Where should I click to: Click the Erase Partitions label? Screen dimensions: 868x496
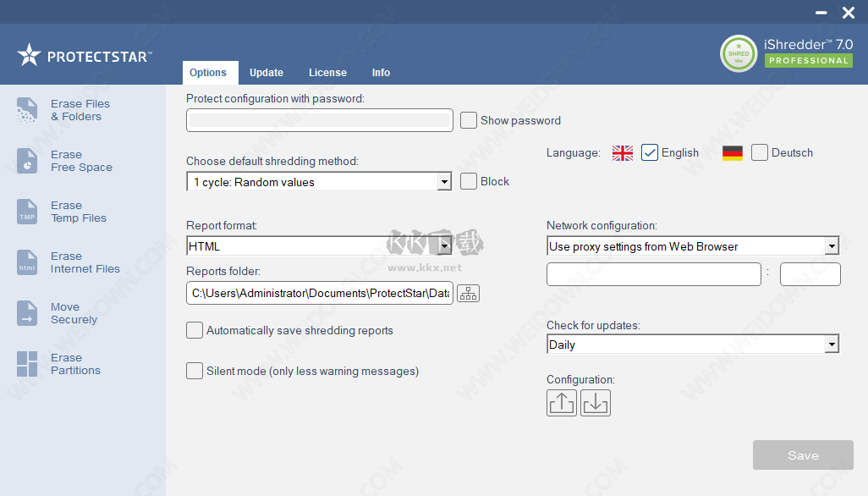pos(76,364)
